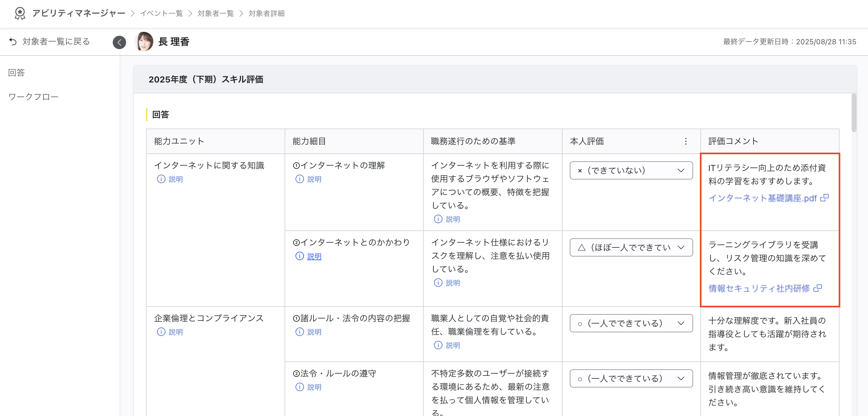
Task: Open the ×（できていない）evaluation dropdown
Action: tap(630, 170)
